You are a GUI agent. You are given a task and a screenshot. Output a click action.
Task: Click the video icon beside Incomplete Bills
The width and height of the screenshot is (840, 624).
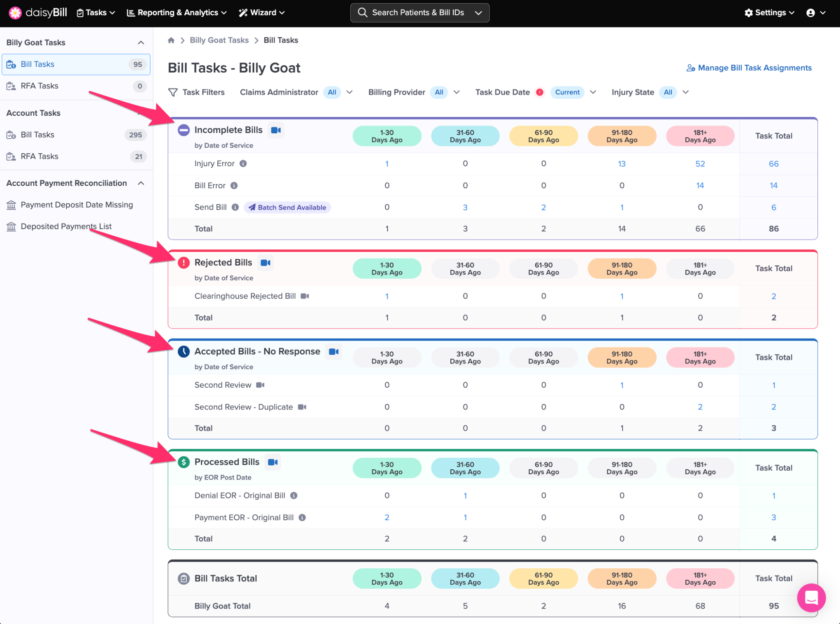tap(276, 130)
